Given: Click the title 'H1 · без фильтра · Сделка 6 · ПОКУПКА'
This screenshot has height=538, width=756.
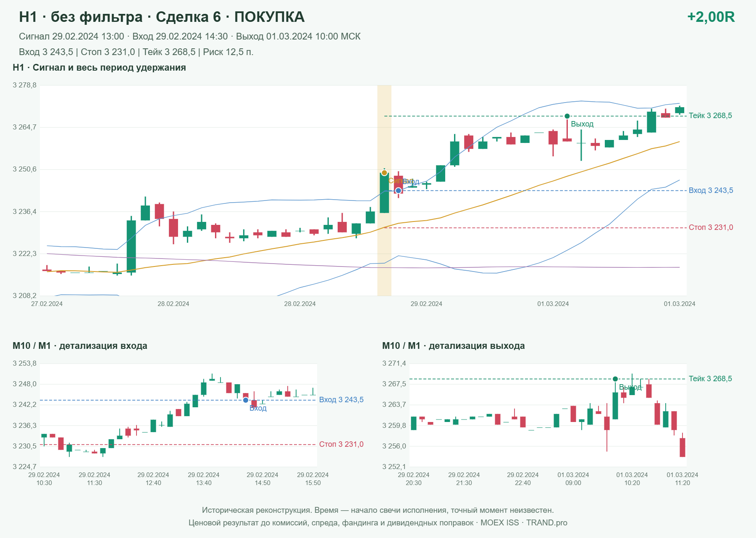Looking at the screenshot, I should click(x=162, y=17).
